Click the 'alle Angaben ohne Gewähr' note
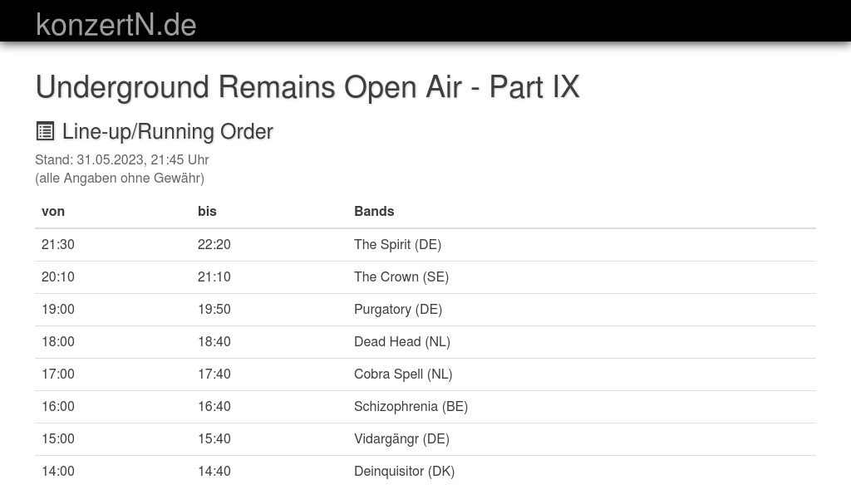The image size is (851, 504). [x=120, y=178]
